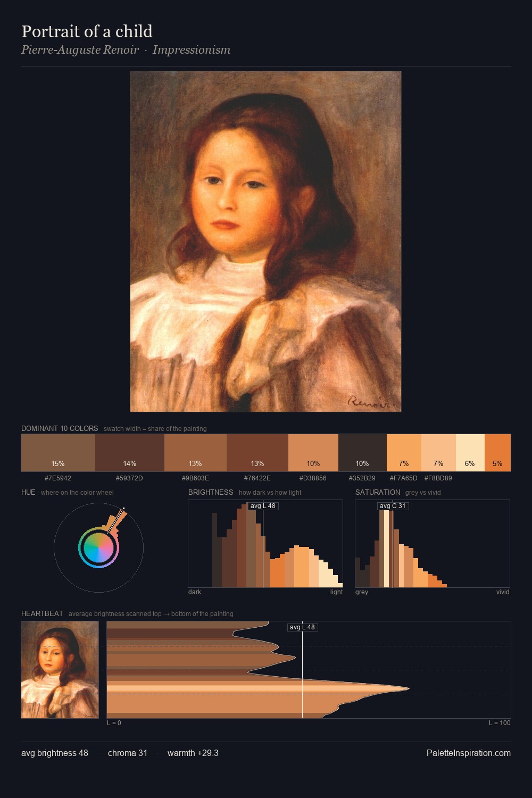Viewport: 532px width, 798px height.
Task: Click the L = 0 heartbeat axis label
Action: coord(114,723)
